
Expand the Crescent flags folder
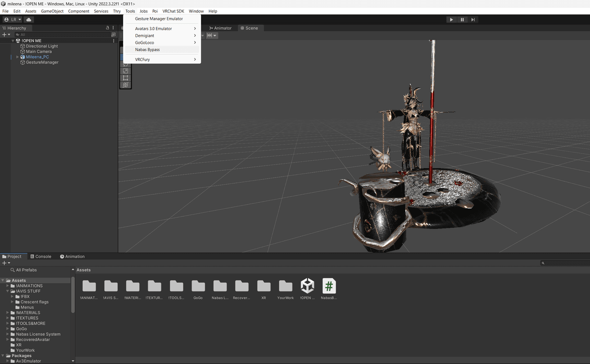pos(12,302)
